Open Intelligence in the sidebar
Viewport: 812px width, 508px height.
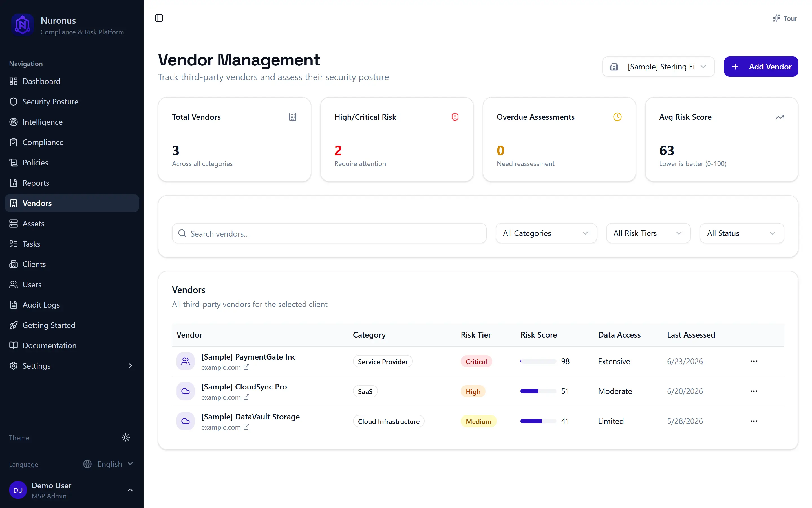(x=72, y=122)
